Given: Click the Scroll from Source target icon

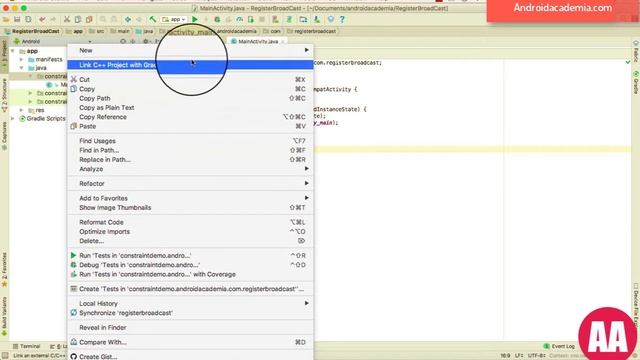Looking at the screenshot, I should [x=123, y=41].
